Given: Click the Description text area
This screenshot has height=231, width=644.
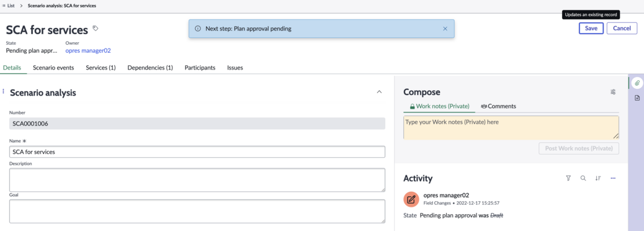Looking at the screenshot, I should (x=197, y=179).
